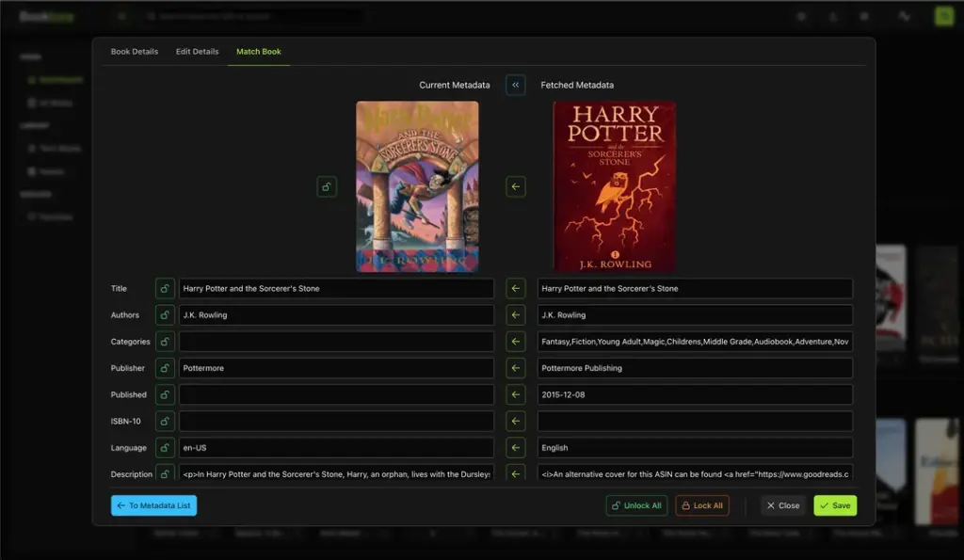Toggle the lock for the cover image
Viewport: 964px width, 560px height.
[x=327, y=187]
